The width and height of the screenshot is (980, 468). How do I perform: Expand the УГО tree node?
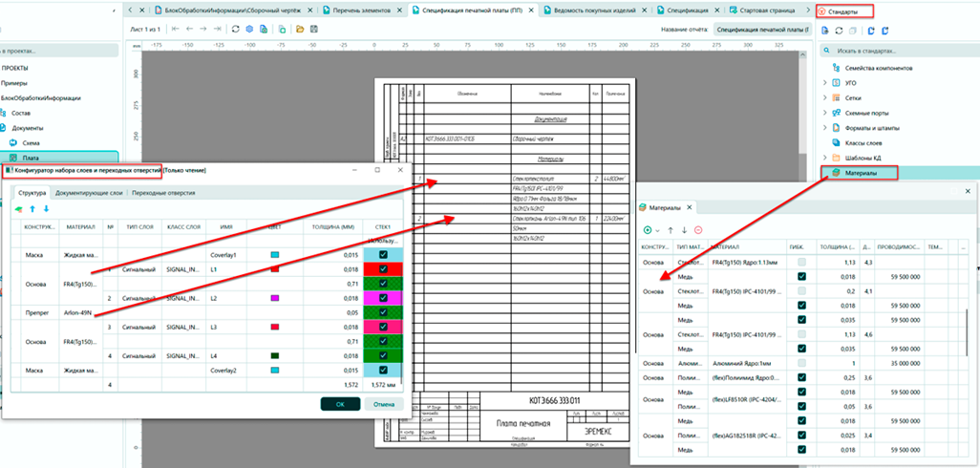pos(825,82)
